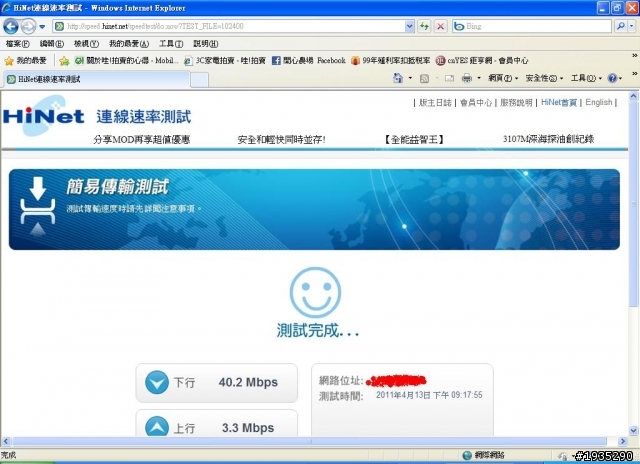Click the HiNet首頁 link
This screenshot has width=640, height=464.
click(559, 102)
